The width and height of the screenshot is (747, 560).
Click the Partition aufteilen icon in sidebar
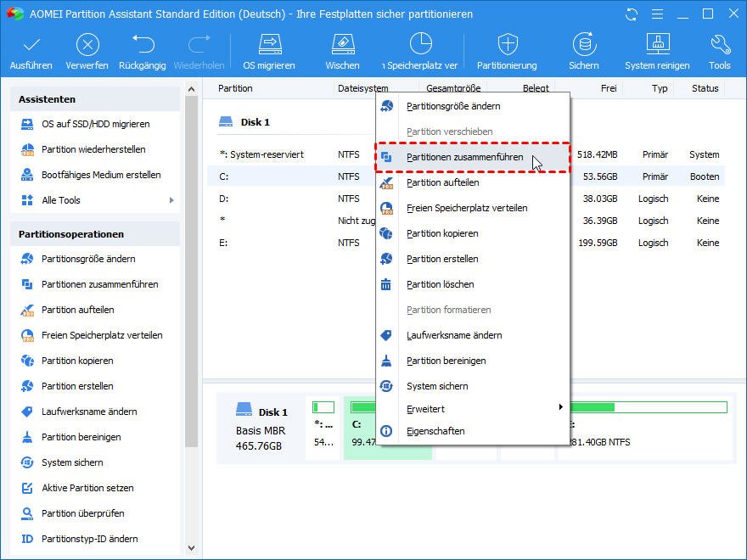tap(27, 310)
